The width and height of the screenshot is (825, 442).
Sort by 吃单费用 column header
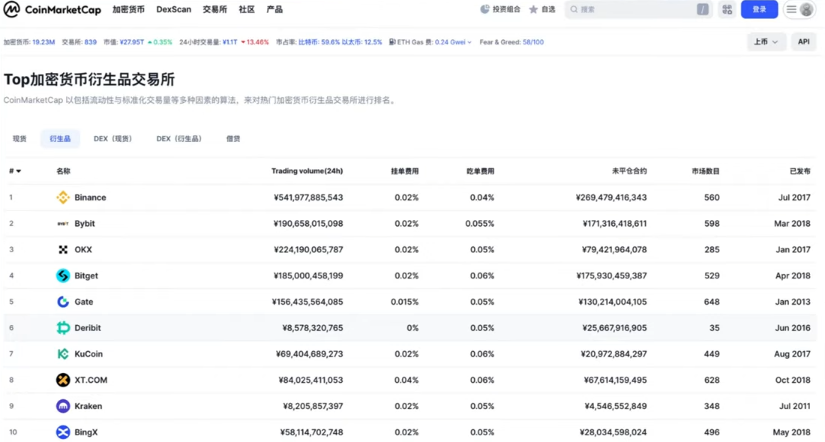pyautogui.click(x=480, y=171)
